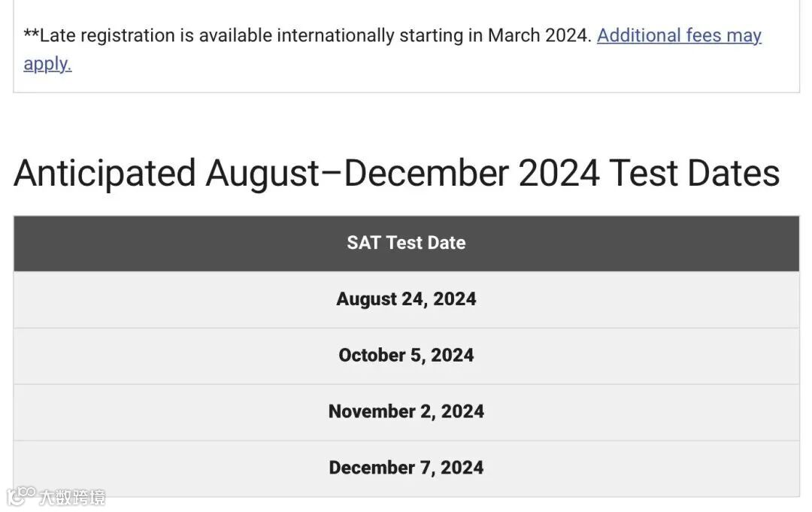
Task: Click "2024" in the Anticipated heading
Action: point(559,174)
